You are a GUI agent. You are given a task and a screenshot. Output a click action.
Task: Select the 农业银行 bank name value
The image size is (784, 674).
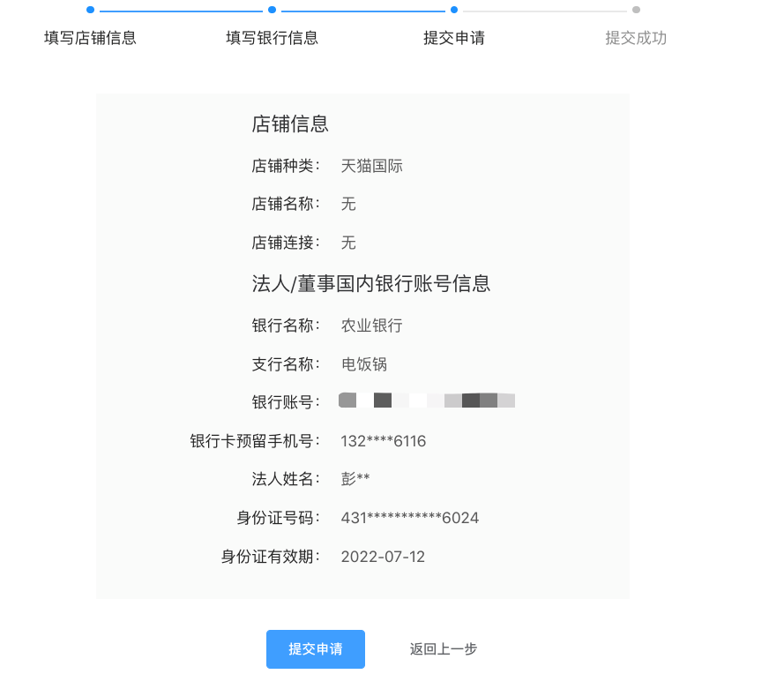371,326
